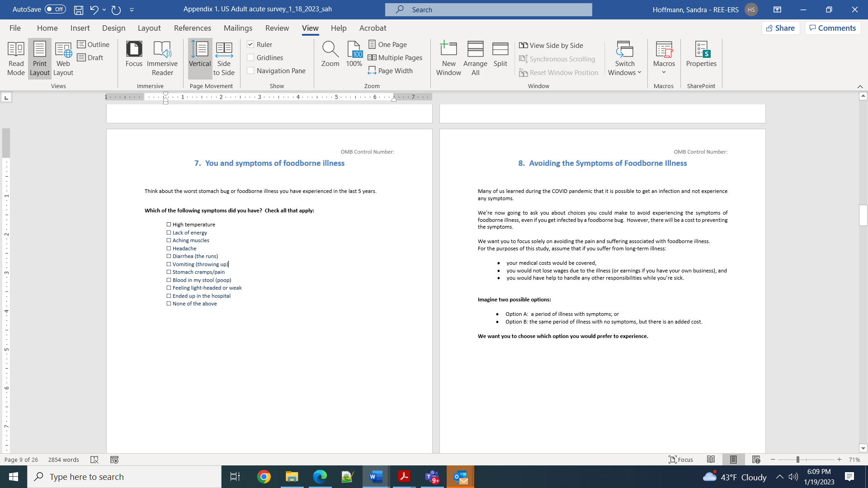
Task: Click the Share button
Action: click(x=781, y=28)
